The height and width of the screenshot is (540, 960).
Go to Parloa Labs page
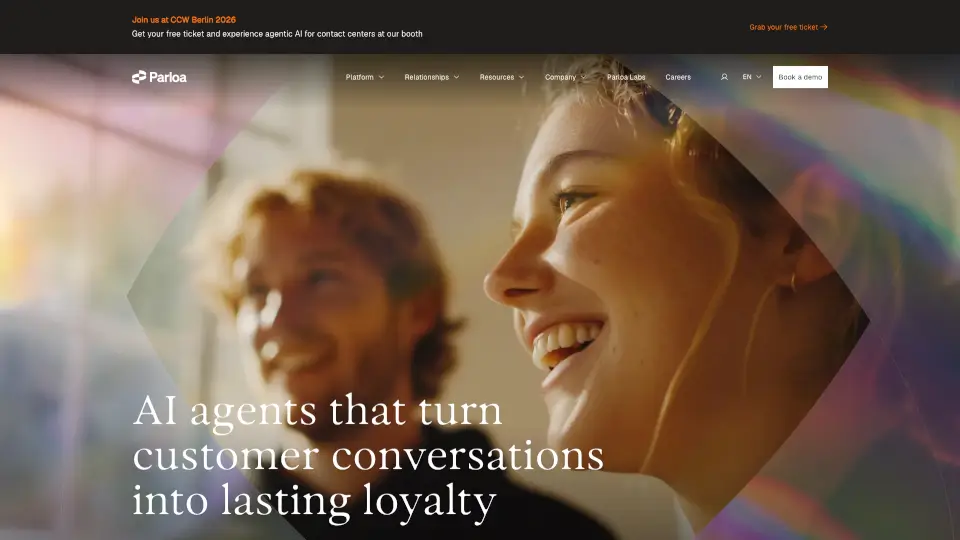point(626,77)
